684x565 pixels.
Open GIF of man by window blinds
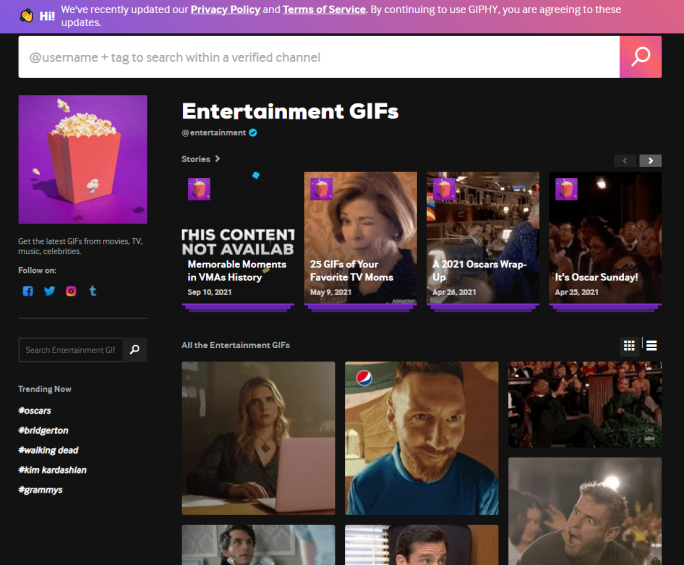point(422,545)
